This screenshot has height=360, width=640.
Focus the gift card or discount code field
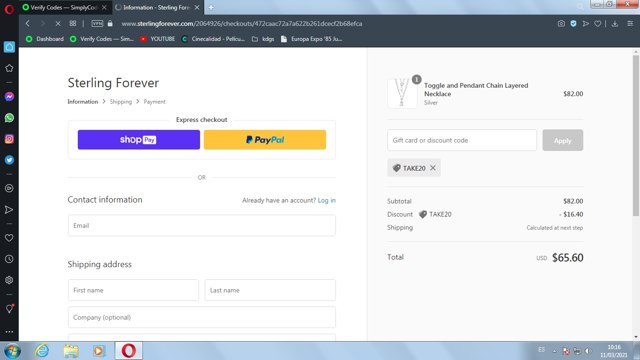pos(462,140)
